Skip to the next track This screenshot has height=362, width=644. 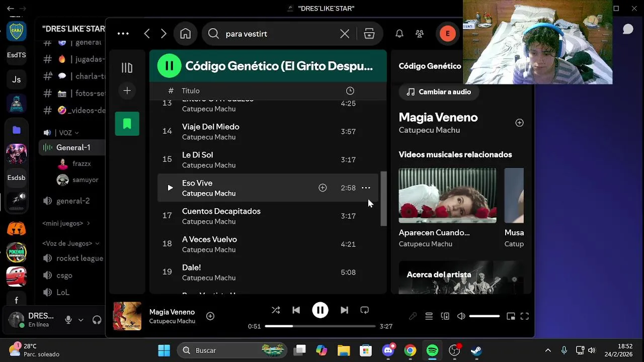(x=344, y=310)
